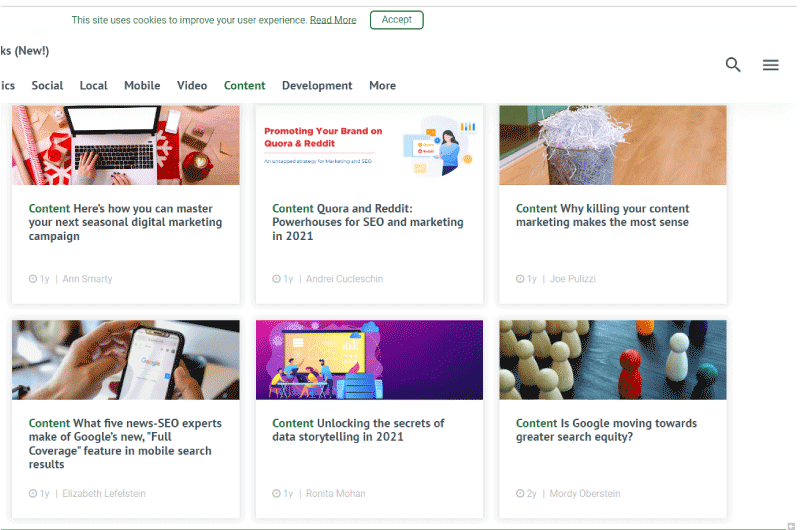The height and width of the screenshot is (530, 800).
Task: Expand the More menu
Action: (x=382, y=85)
